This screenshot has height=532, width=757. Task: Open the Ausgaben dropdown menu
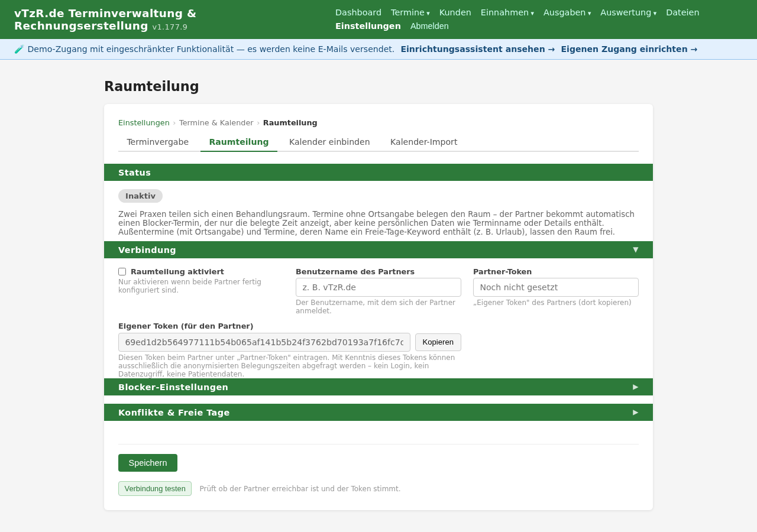[567, 12]
